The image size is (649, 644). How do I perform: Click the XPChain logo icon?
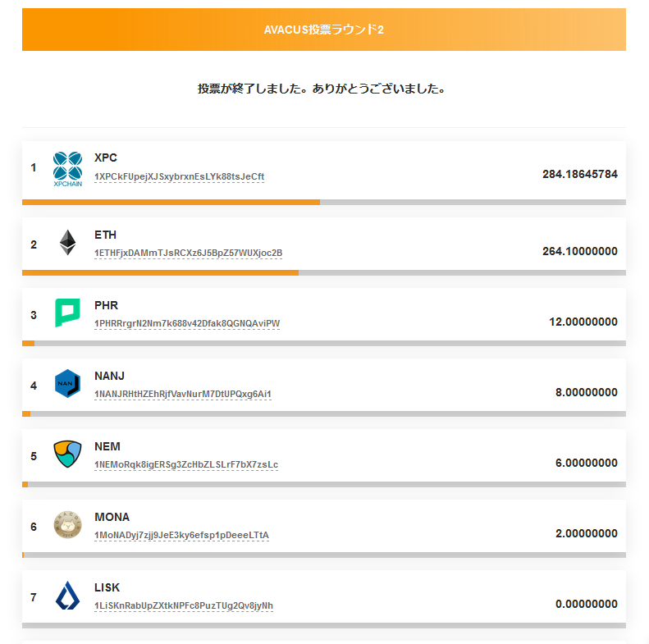(67, 169)
